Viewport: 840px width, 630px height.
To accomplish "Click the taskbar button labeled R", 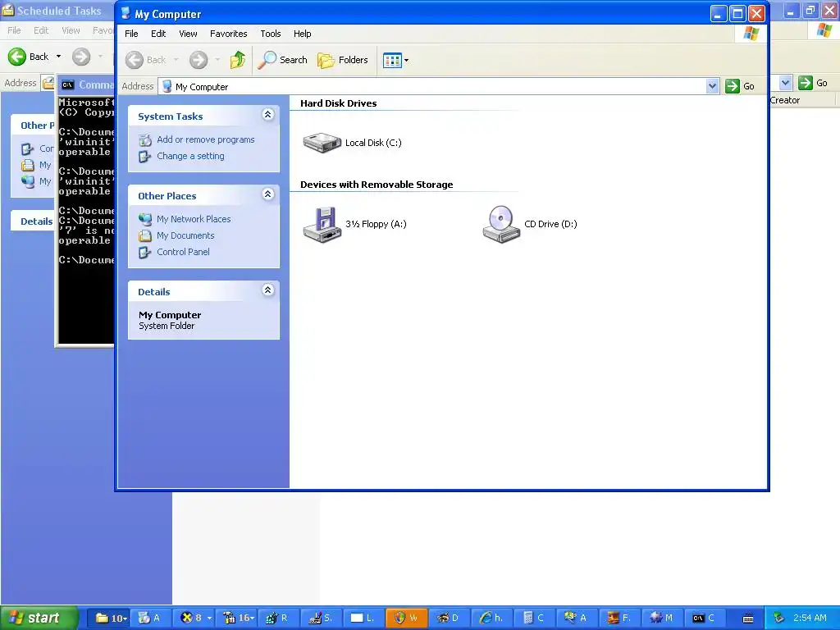I will tap(277, 618).
